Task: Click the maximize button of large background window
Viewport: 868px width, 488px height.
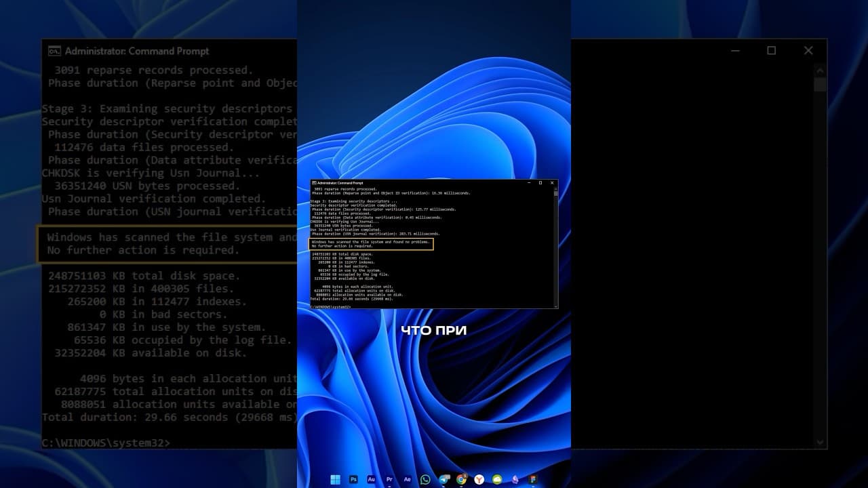Action: tap(771, 51)
